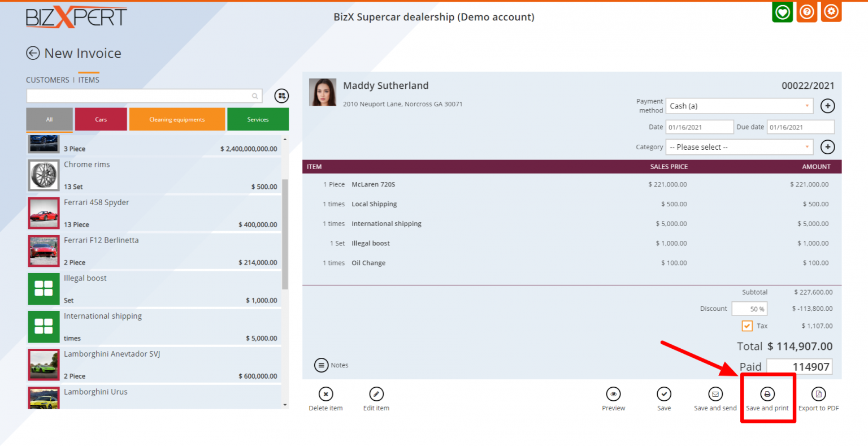The width and height of the screenshot is (868, 446).
Task: Click the Save button
Action: tap(664, 394)
